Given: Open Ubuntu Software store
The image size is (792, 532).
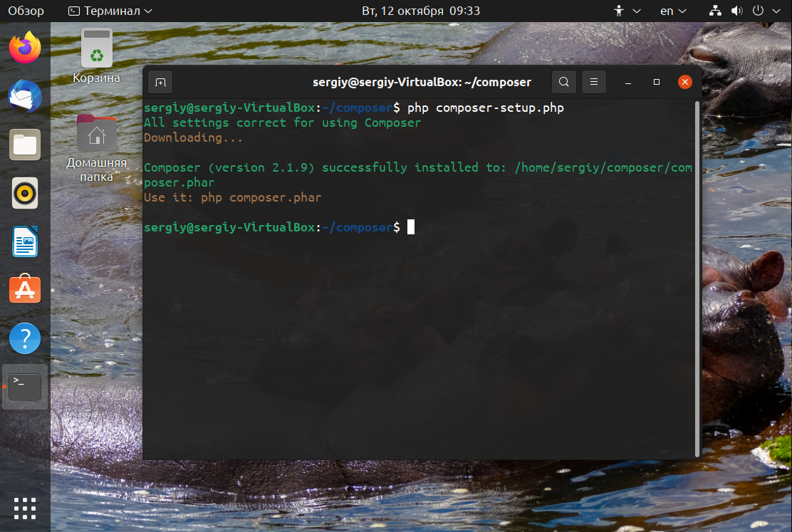Looking at the screenshot, I should pos(25,289).
